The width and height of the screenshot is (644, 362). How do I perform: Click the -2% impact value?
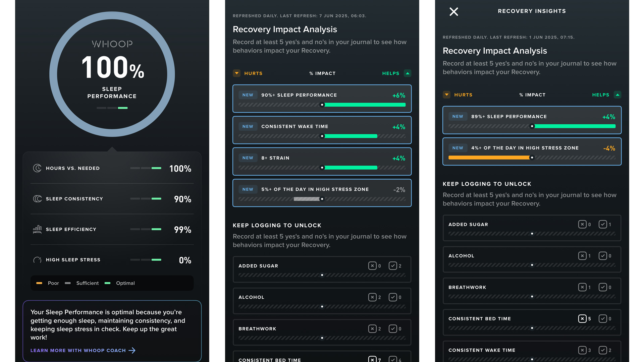pyautogui.click(x=399, y=190)
